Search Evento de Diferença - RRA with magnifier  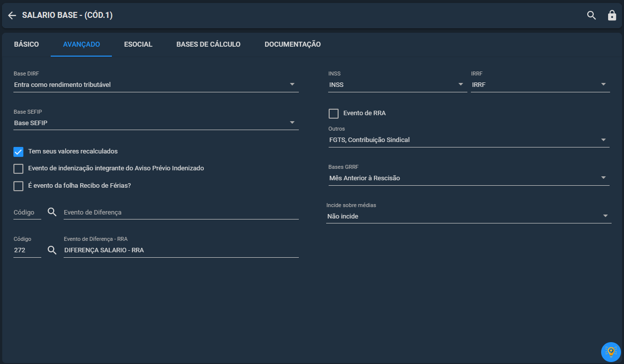[x=52, y=250]
